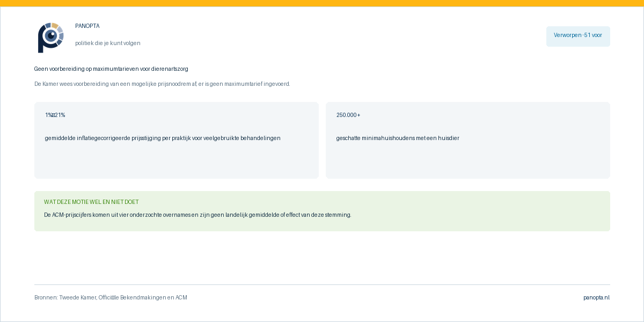Open the minimahuishoudens statistic card
The width and height of the screenshot is (644, 322).
[468, 140]
